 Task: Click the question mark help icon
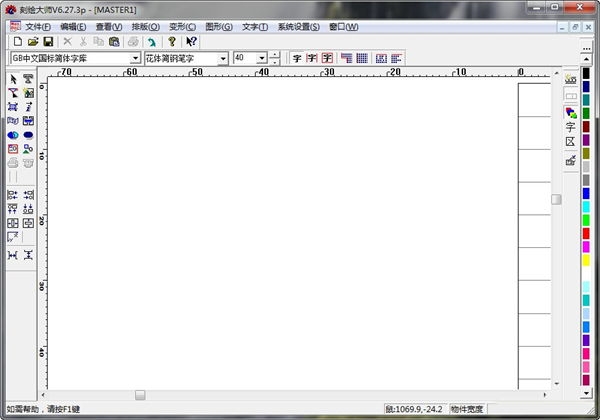tap(172, 42)
